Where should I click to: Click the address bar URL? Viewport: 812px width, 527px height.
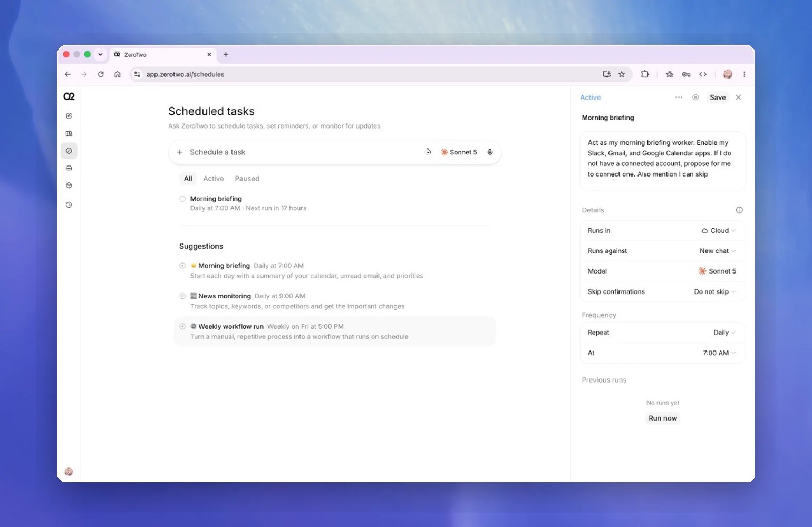coord(185,74)
